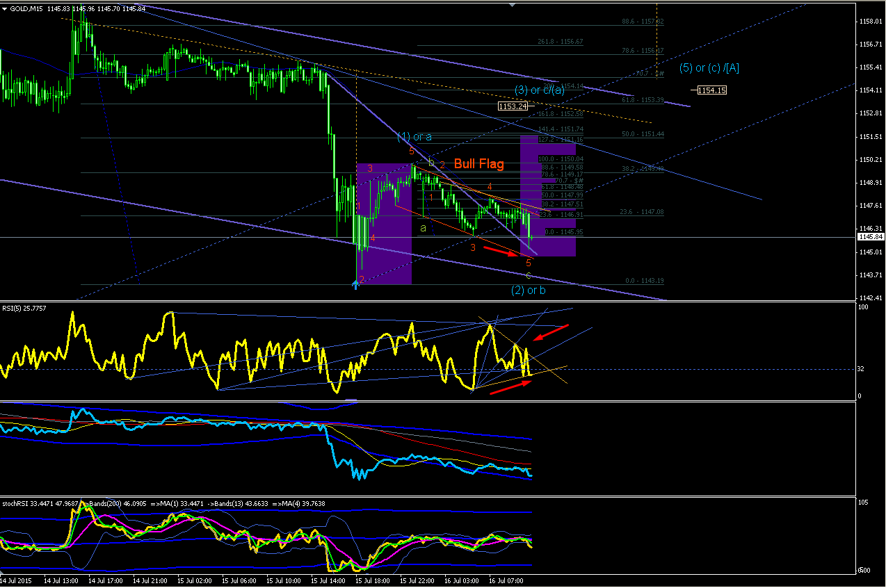Click the orange "Bull Flag" text label
This screenshot has height=588, width=886.
tap(479, 164)
